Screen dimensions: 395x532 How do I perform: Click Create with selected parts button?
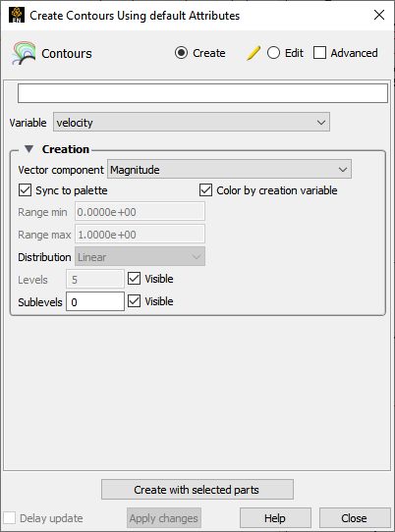(x=197, y=489)
